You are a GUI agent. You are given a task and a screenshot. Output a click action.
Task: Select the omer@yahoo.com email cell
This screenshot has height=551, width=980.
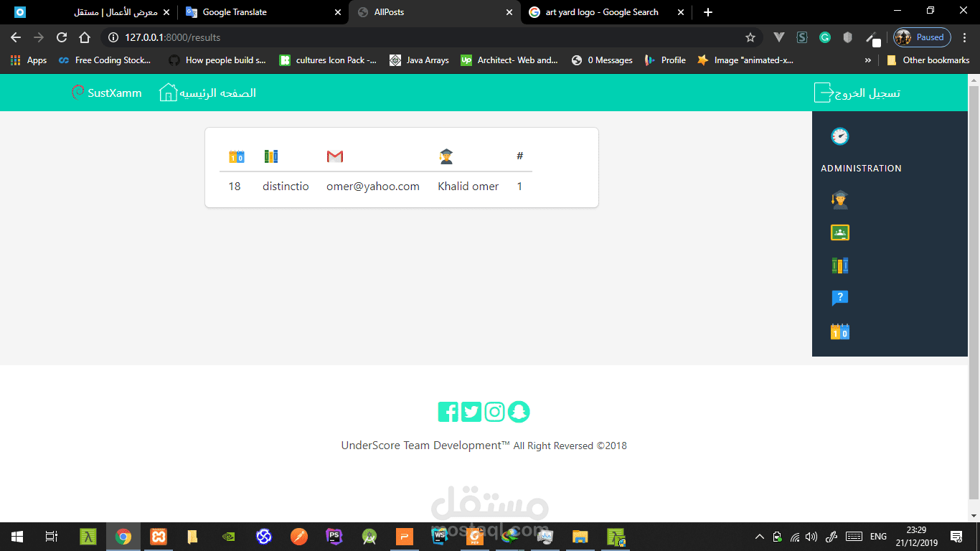pos(373,187)
